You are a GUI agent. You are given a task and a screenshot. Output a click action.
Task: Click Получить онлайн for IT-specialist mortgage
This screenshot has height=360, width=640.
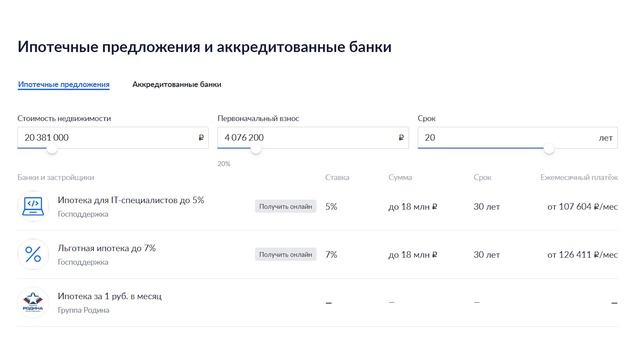pyautogui.click(x=285, y=207)
